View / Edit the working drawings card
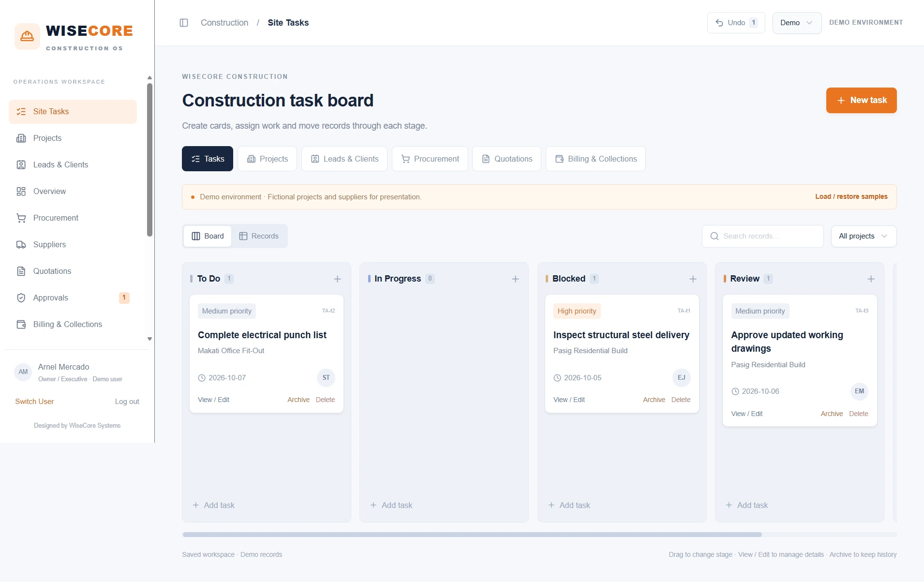 (746, 414)
